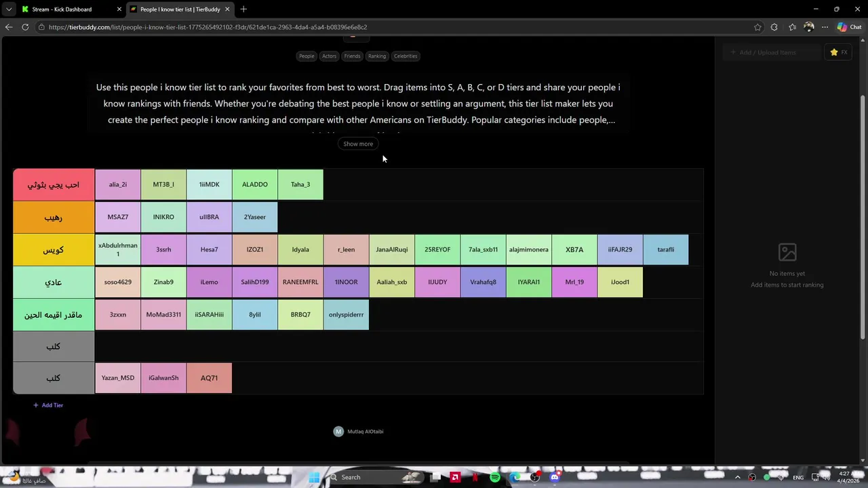This screenshot has height=488, width=868.
Task: Open Discord from the taskbar
Action: click(x=555, y=477)
